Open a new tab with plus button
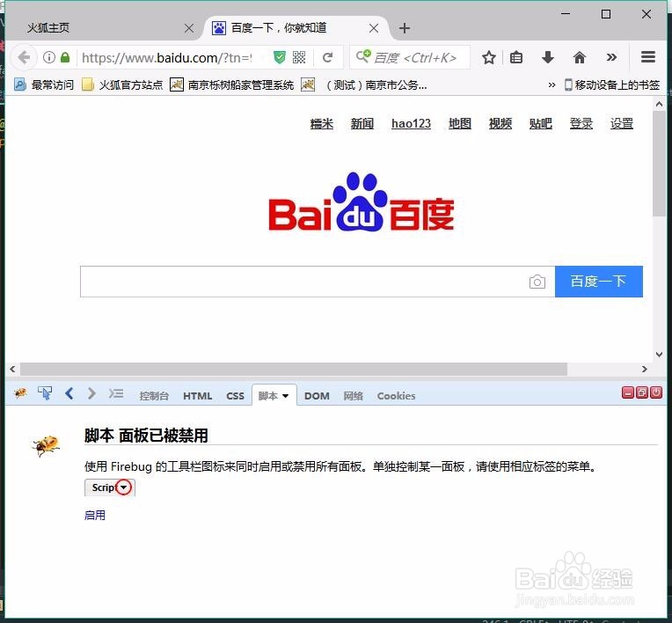 [x=404, y=28]
